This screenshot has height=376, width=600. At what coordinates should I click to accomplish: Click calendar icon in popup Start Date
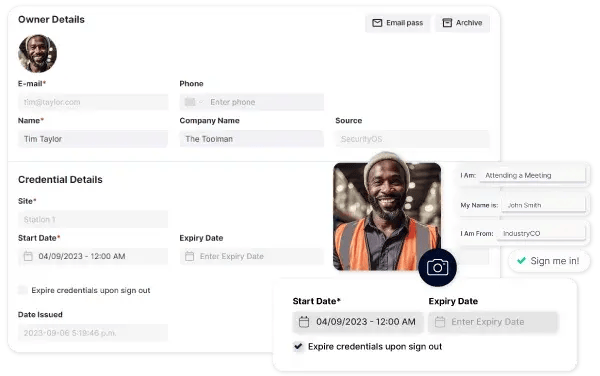click(x=304, y=322)
